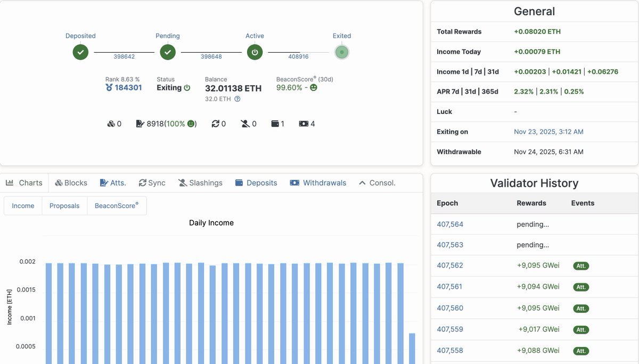The image size is (639, 364).
Task: Click the deposits wallet icon showing 1
Action: click(275, 123)
